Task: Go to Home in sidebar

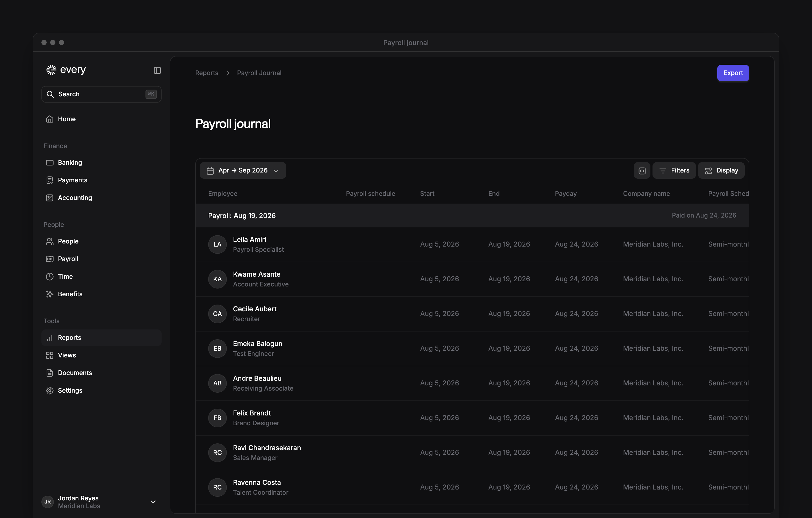Action: (102, 119)
